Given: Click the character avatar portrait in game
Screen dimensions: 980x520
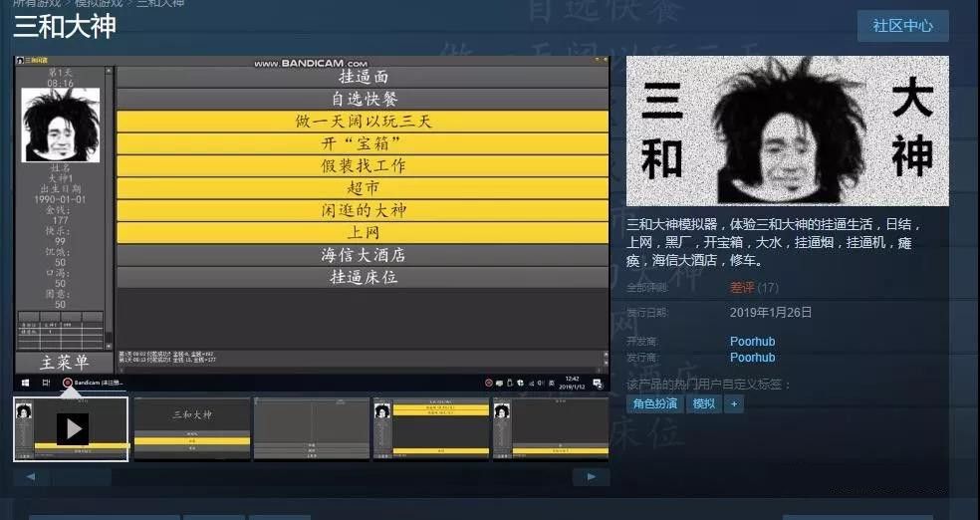Looking at the screenshot, I should pyautogui.click(x=61, y=125).
